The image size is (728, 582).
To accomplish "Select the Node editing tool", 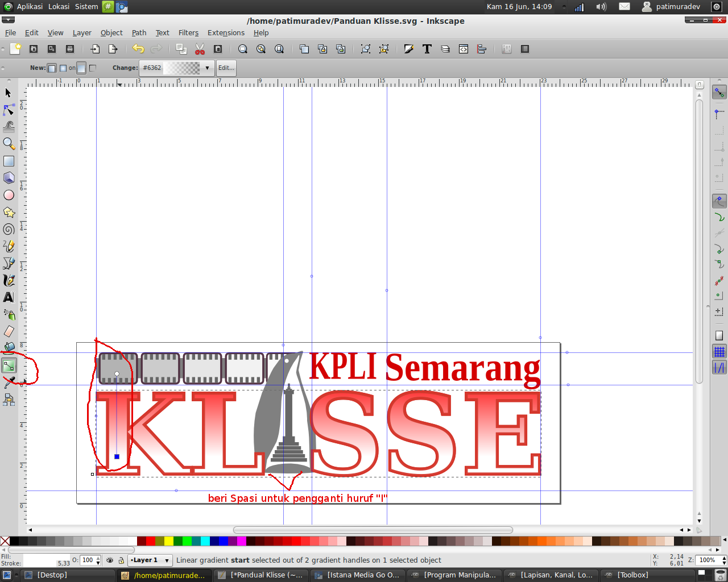I will coord(9,110).
